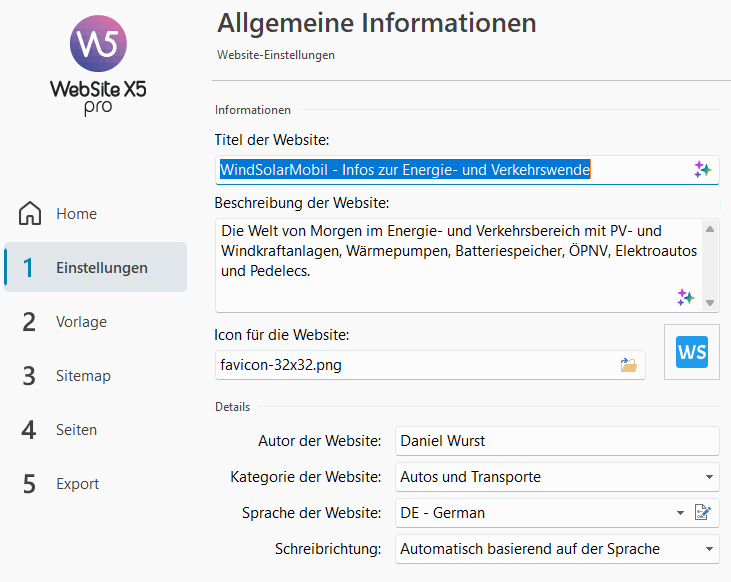Click the AI sparkle icon in description box
Viewport: 731px width, 582px height.
pyautogui.click(x=686, y=297)
